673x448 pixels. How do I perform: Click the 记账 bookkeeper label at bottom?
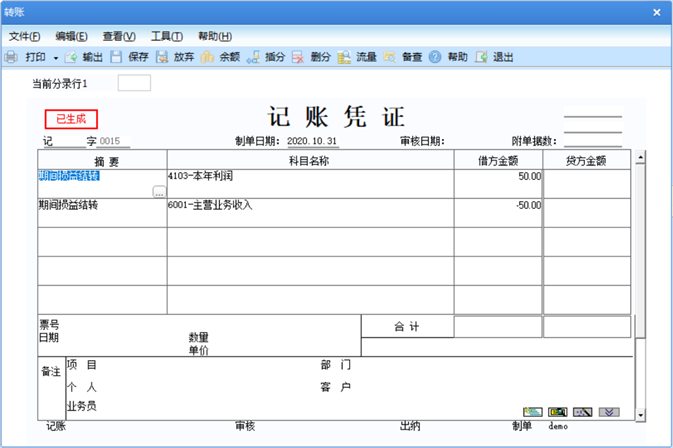[56, 426]
